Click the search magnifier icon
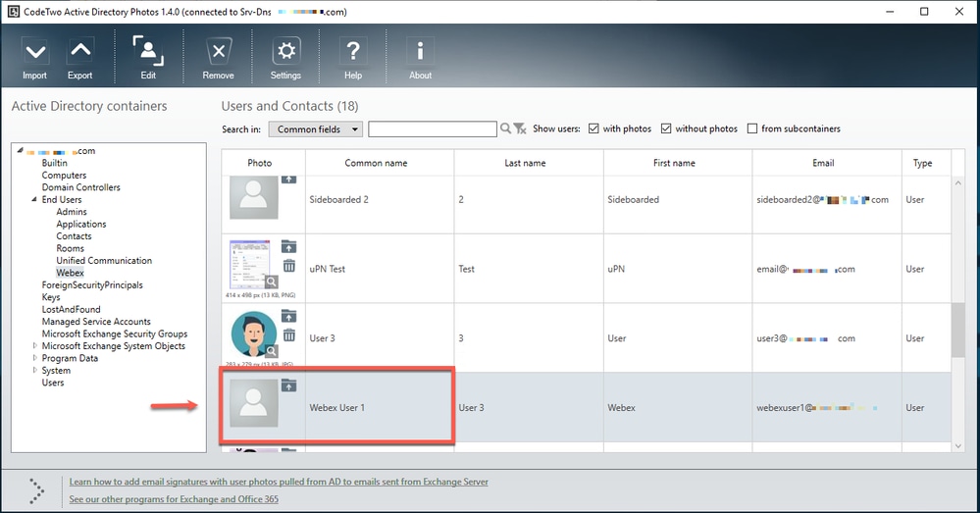 point(505,128)
